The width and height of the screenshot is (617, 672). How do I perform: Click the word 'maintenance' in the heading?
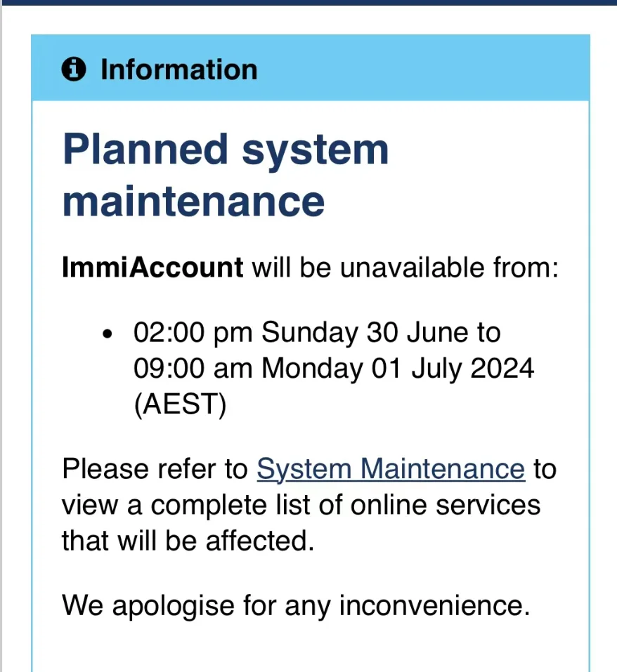[x=193, y=202]
